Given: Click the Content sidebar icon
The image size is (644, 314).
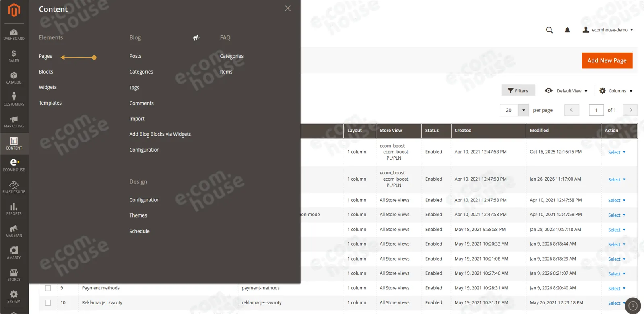Looking at the screenshot, I should [14, 144].
